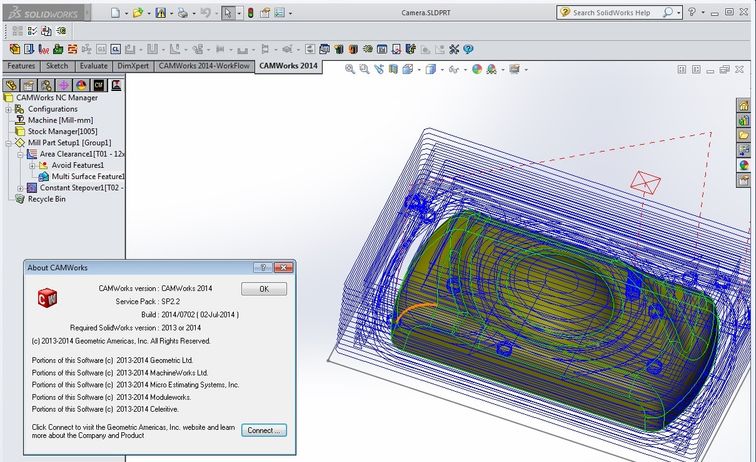The height and width of the screenshot is (462, 756).
Task: Select the CAMWorks 2014 tab
Action: tap(288, 66)
